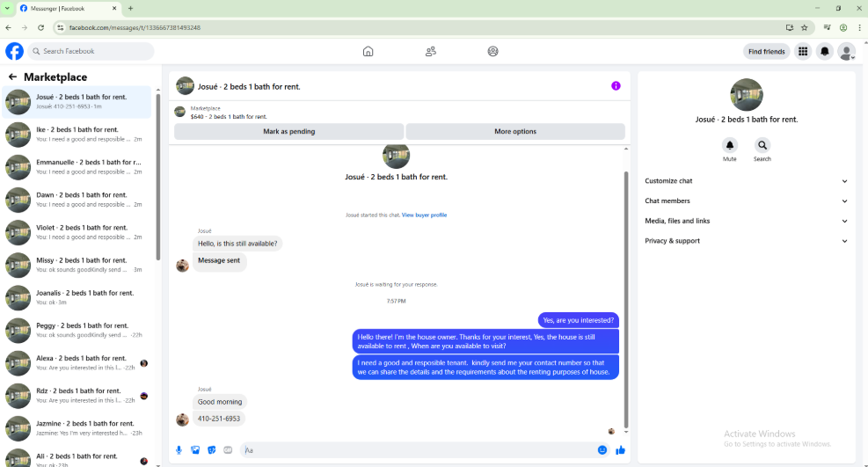Open the emoji picker in message box
The height and width of the screenshot is (467, 868).
click(602, 450)
